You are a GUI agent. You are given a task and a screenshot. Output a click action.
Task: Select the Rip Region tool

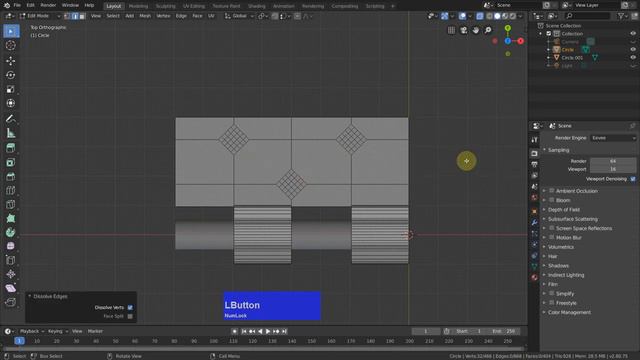[11, 302]
